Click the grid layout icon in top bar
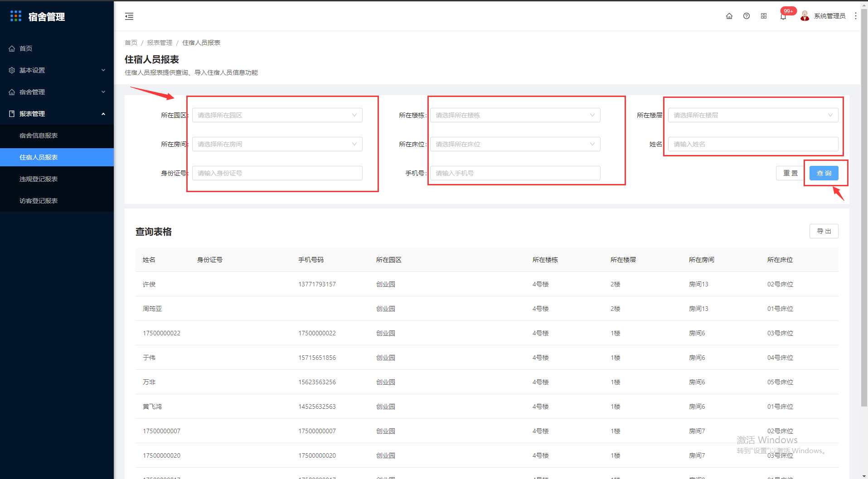The height and width of the screenshot is (479, 868). point(764,16)
